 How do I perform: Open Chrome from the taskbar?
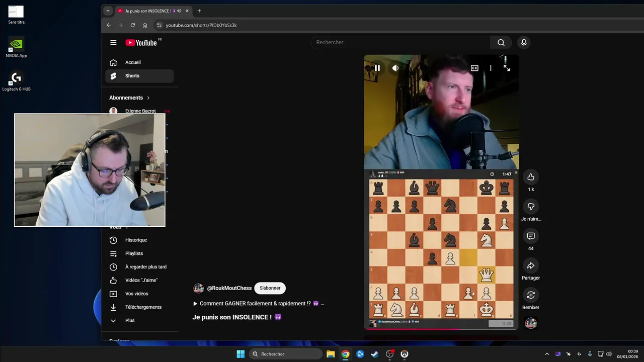(345, 354)
